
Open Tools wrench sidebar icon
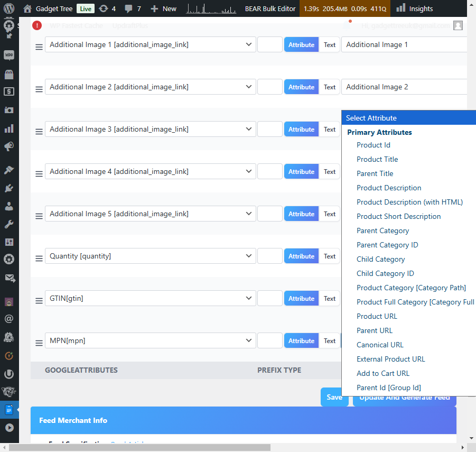(x=9, y=225)
